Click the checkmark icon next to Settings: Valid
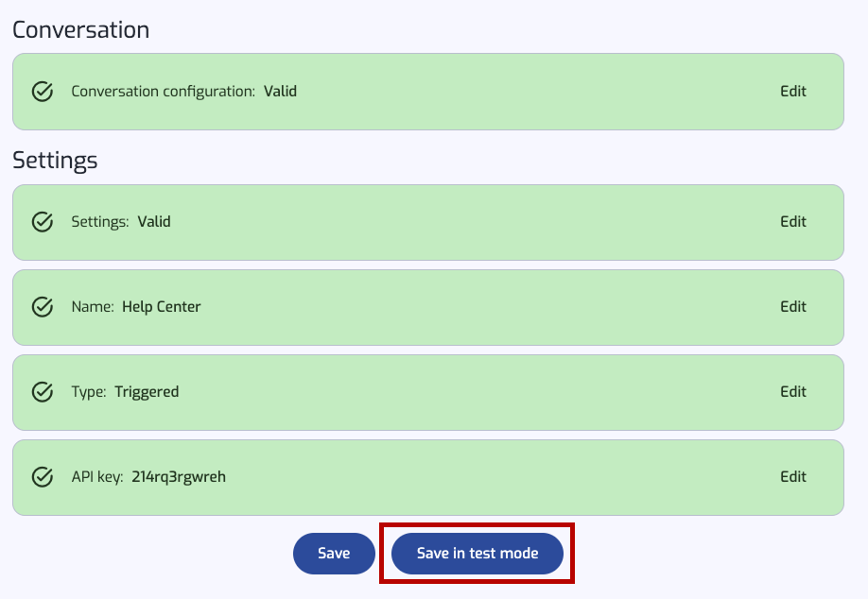868x599 pixels. [x=42, y=222]
